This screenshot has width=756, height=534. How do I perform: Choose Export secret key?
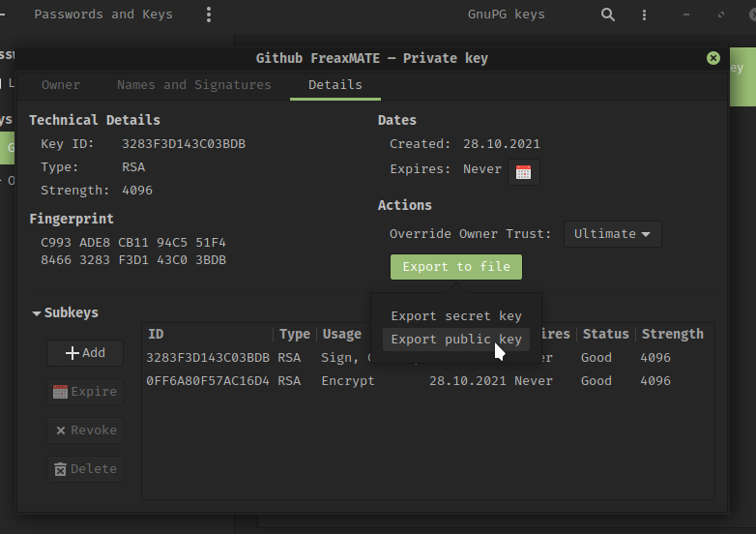point(455,316)
